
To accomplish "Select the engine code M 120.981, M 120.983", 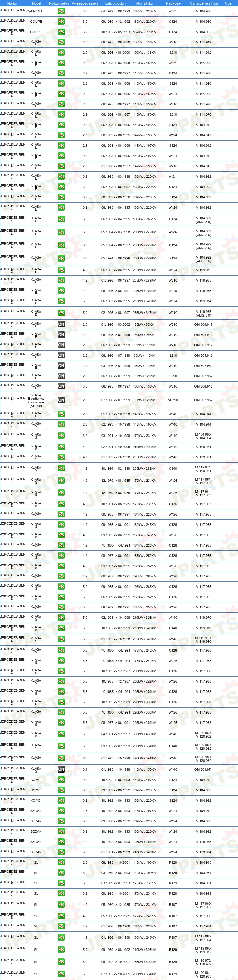I will pos(203,974).
